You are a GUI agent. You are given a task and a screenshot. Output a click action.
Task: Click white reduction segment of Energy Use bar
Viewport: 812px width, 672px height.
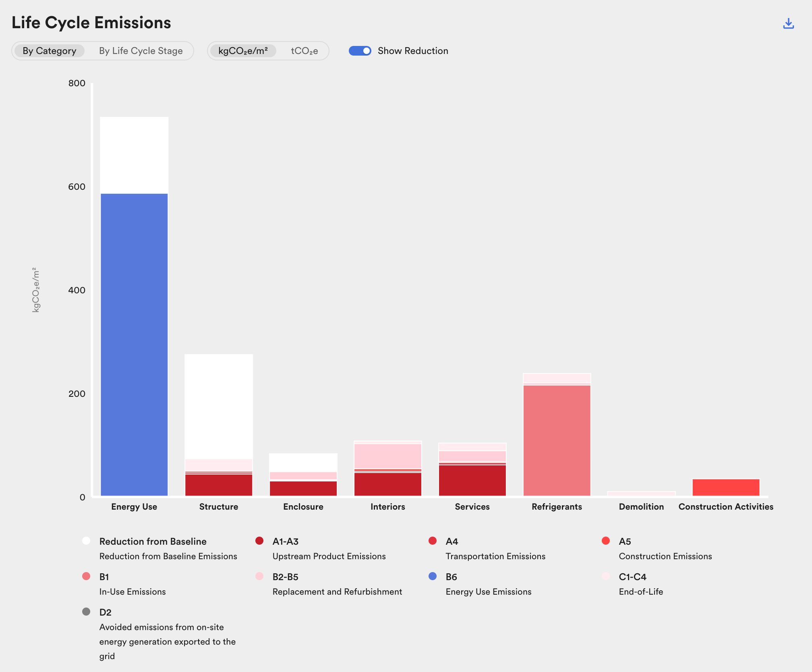134,155
